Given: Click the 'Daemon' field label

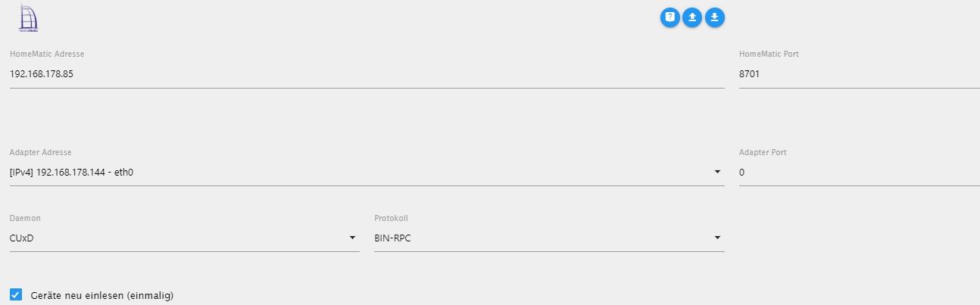Looking at the screenshot, I should click(24, 218).
